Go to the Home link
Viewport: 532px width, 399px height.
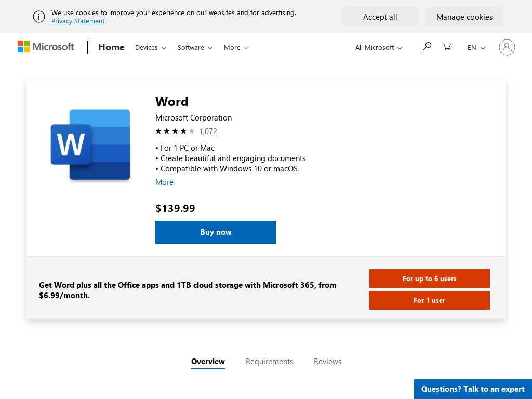point(111,47)
